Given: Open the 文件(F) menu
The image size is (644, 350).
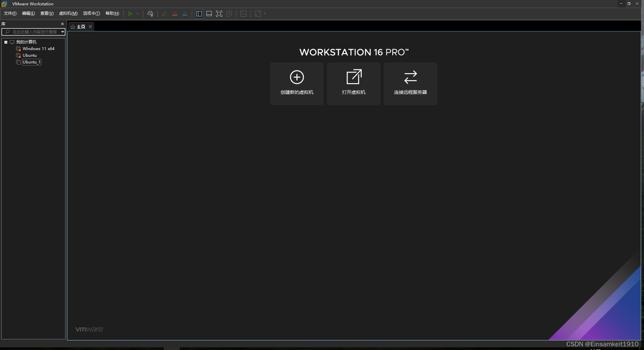Looking at the screenshot, I should point(10,13).
